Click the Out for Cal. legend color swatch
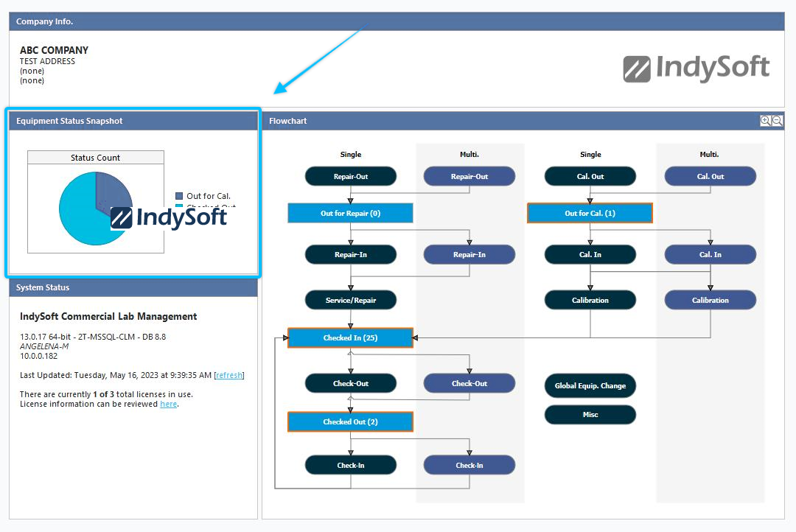This screenshot has width=796, height=532. [x=178, y=196]
